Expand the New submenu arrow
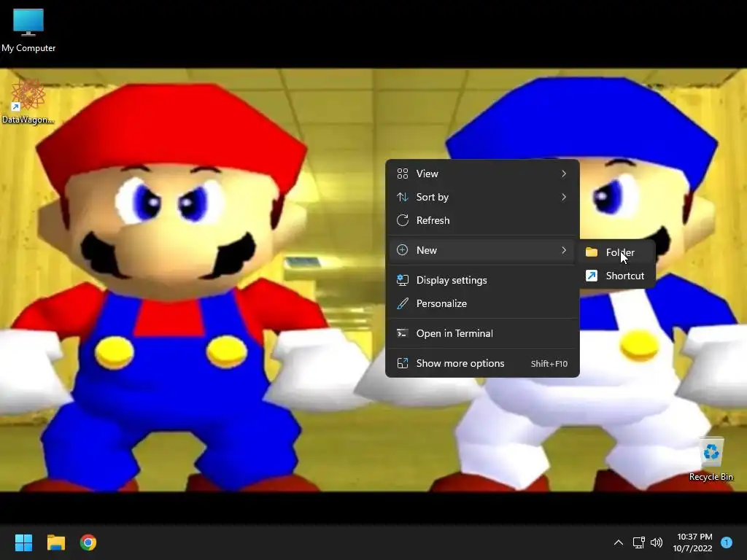The width and height of the screenshot is (747, 560). (x=564, y=251)
